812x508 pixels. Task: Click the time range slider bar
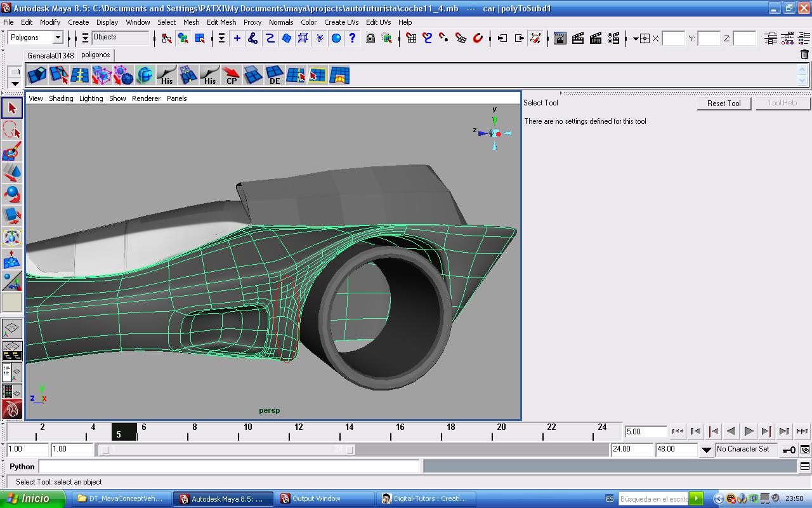227,450
